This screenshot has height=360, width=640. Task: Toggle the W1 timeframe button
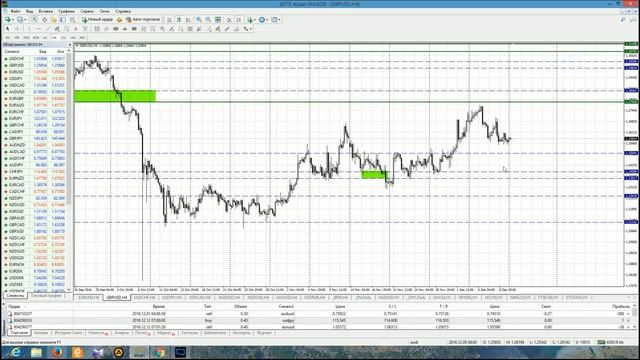pos(73,38)
